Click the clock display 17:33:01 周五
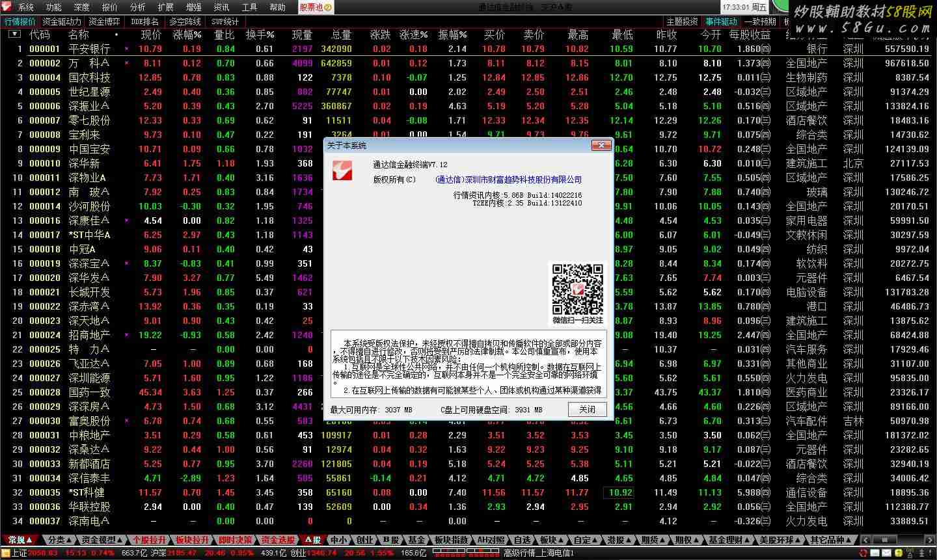937x560 pixels. (x=744, y=7)
